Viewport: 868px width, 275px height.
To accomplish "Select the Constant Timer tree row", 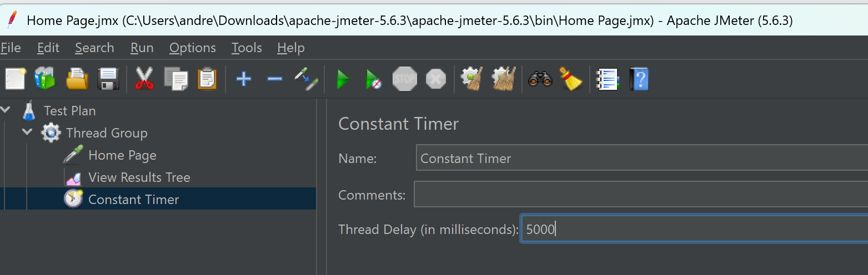I will pyautogui.click(x=158, y=199).
